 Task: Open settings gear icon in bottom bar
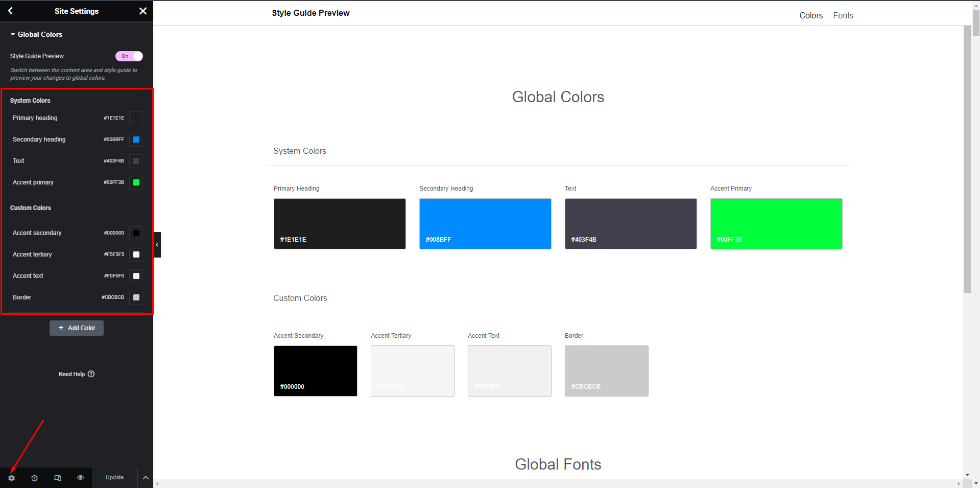11,478
